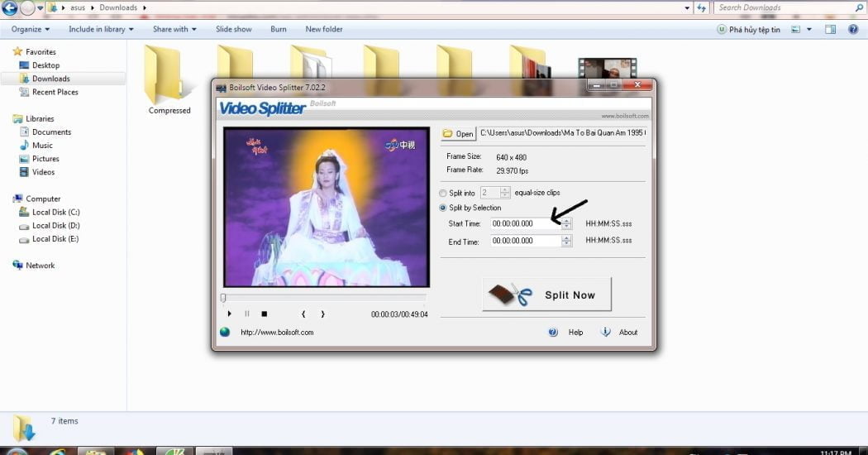Open the recent pages dropdown arrow
The height and width of the screenshot is (455, 868).
40,7
